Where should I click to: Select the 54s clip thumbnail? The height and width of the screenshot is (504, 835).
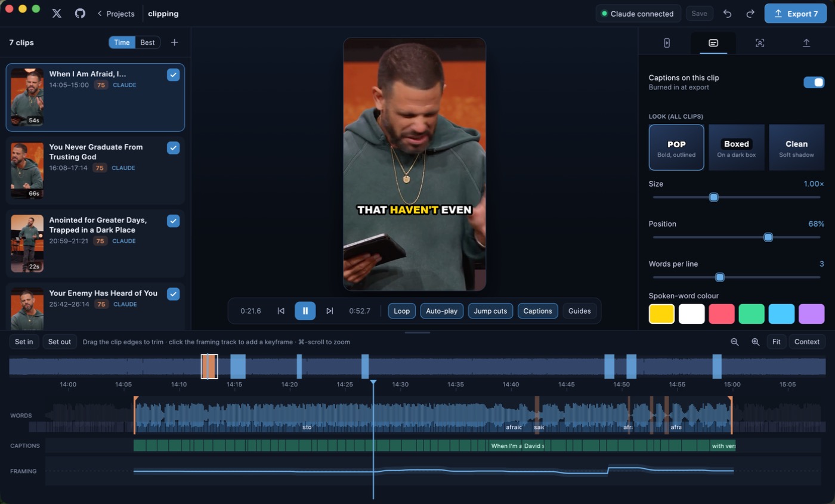(27, 97)
